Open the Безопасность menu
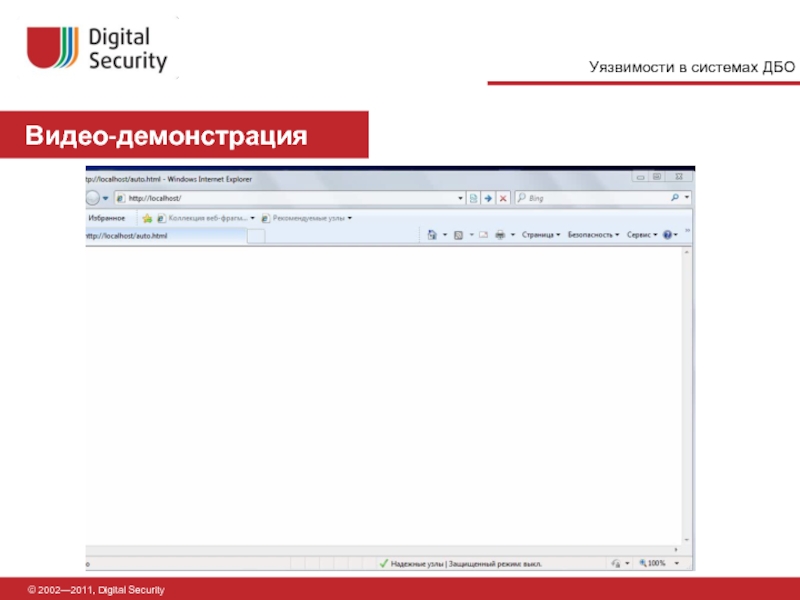The width and height of the screenshot is (800, 600). point(593,235)
